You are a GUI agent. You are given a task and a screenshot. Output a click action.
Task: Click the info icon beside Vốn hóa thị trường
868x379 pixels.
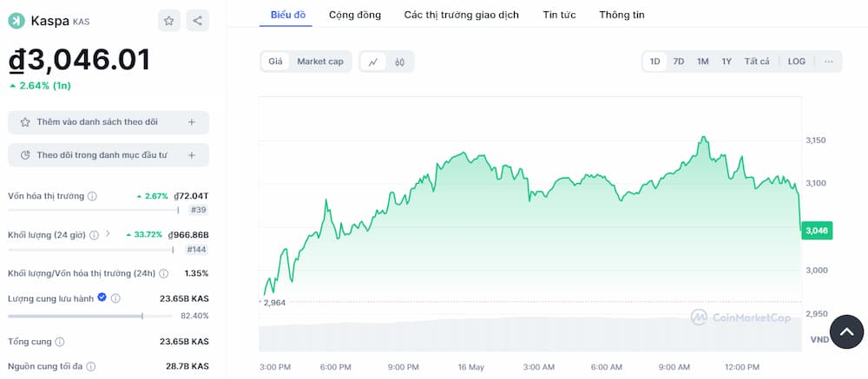click(x=93, y=197)
